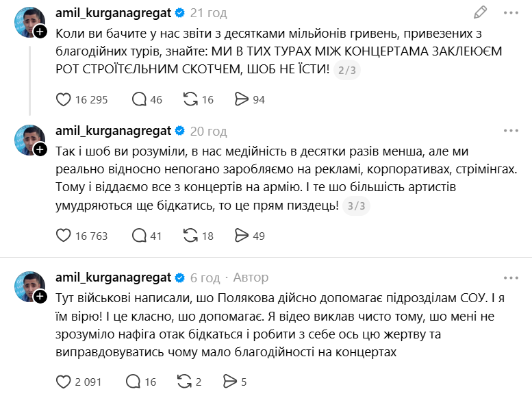This screenshot has width=532, height=396.
Task: Click the 20 год timestamp link
Action: (x=208, y=131)
